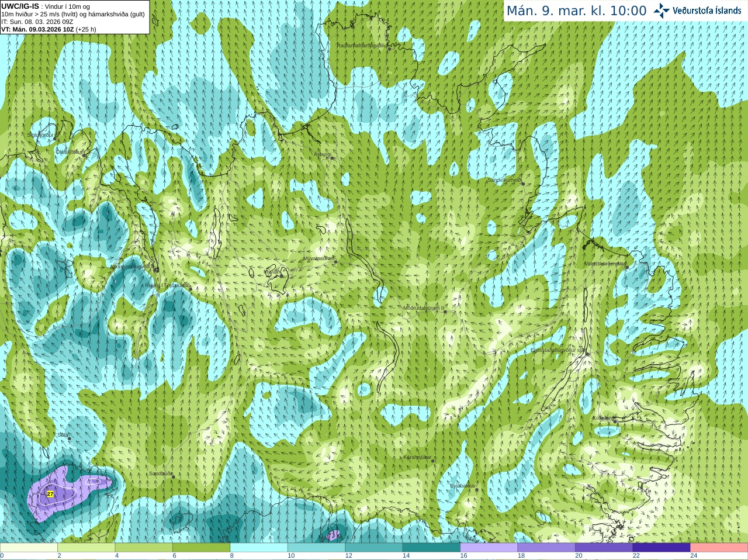Viewport: 748px width, 560px height.
Task: Pick the pale cyan 8–10 m/s legend swatch
Action: [259, 548]
